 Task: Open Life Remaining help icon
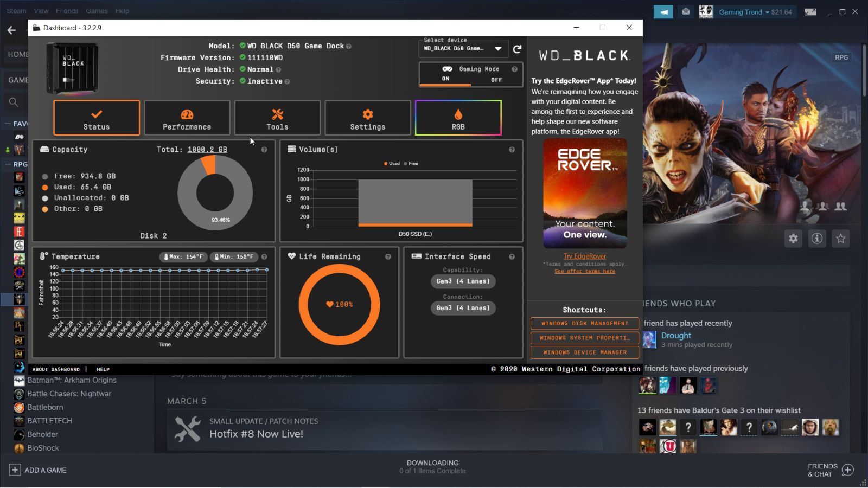click(388, 257)
